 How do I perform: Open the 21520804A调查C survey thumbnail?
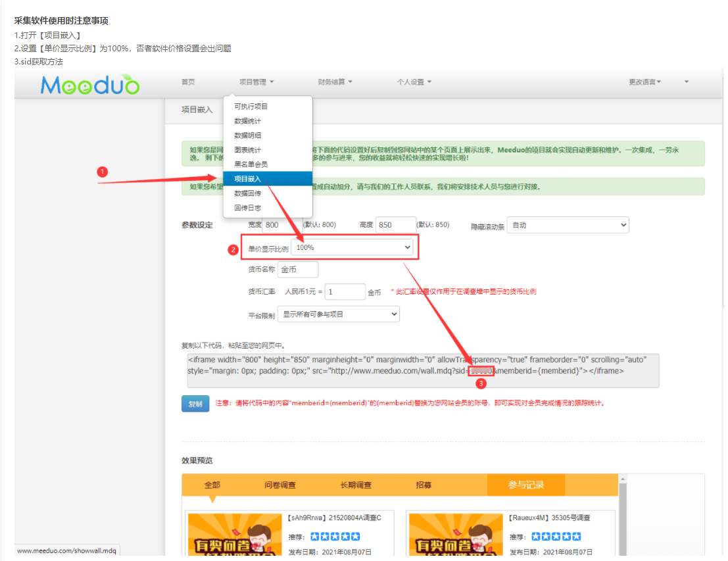pyautogui.click(x=235, y=535)
